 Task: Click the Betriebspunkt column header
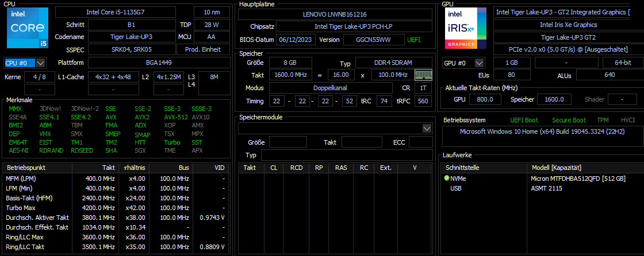(x=37, y=168)
